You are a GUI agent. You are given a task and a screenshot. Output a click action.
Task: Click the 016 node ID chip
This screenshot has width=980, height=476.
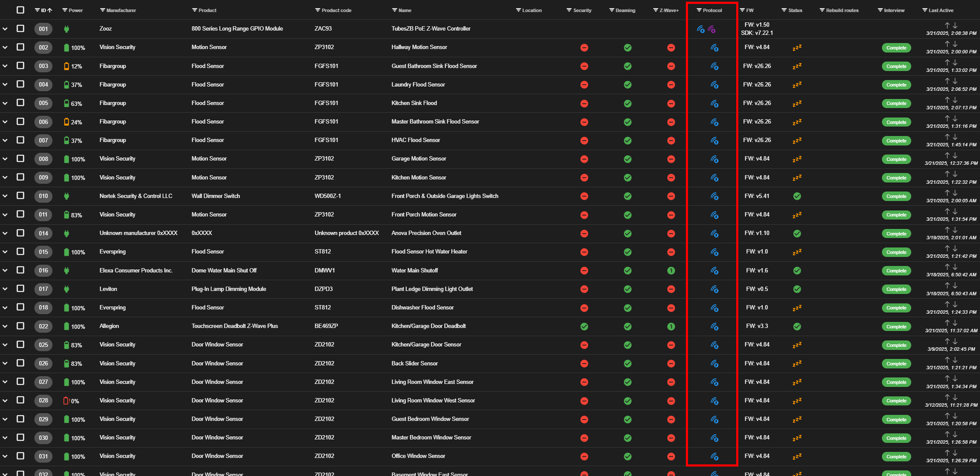(x=43, y=271)
